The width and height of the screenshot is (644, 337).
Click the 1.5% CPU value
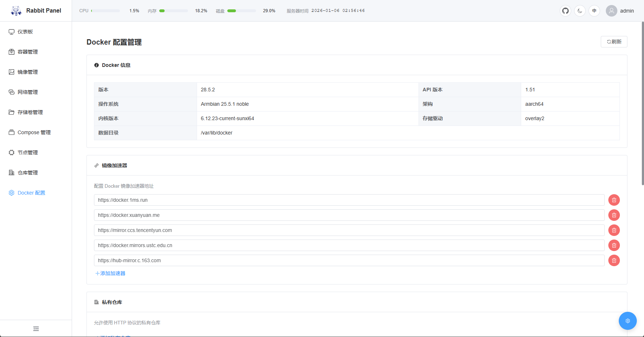134,11
